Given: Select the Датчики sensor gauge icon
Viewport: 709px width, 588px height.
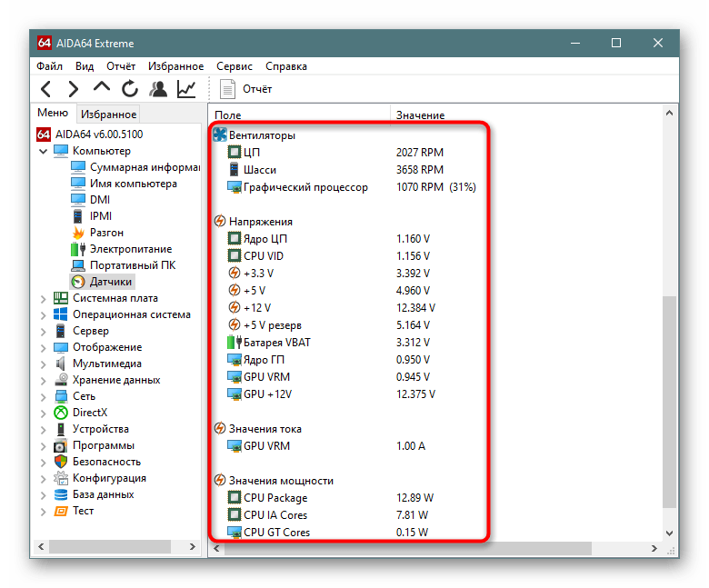Looking at the screenshot, I should (x=78, y=282).
